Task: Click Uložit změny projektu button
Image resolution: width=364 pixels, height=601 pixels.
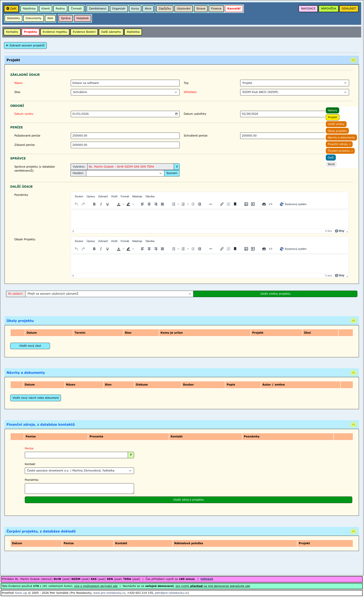Action: pyautogui.click(x=275, y=294)
